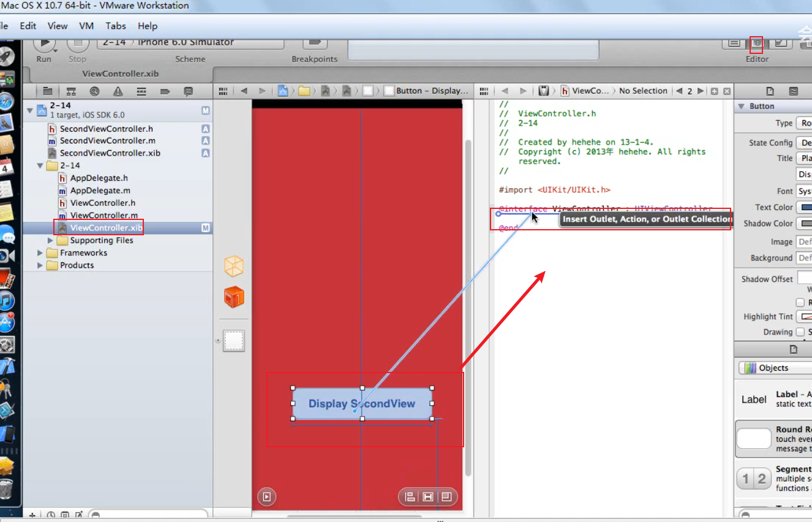The height and width of the screenshot is (522, 812).
Task: Open SecondViewController.m file
Action: pyautogui.click(x=108, y=141)
